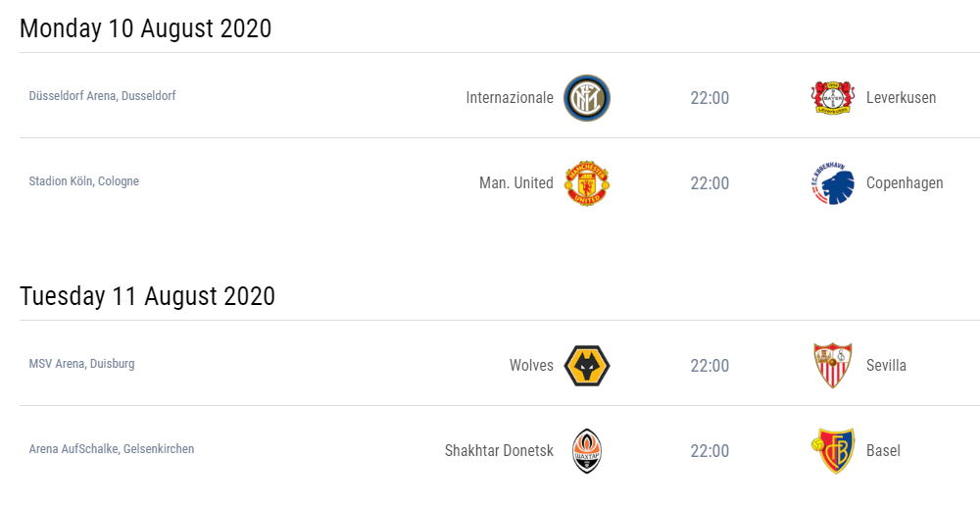Click the Düsseldorf Arena venue text
This screenshot has height=509, width=980.
[x=102, y=96]
